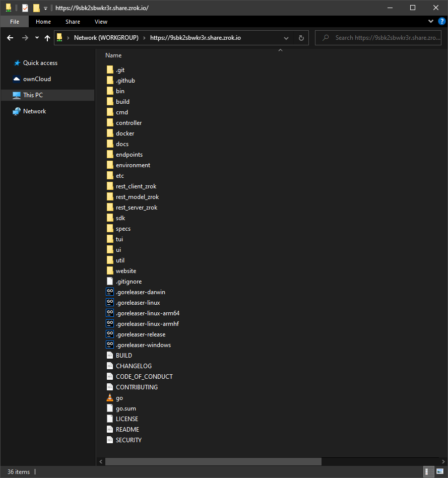Select the etc folder
Screen dimensions: 448x478
115,176
